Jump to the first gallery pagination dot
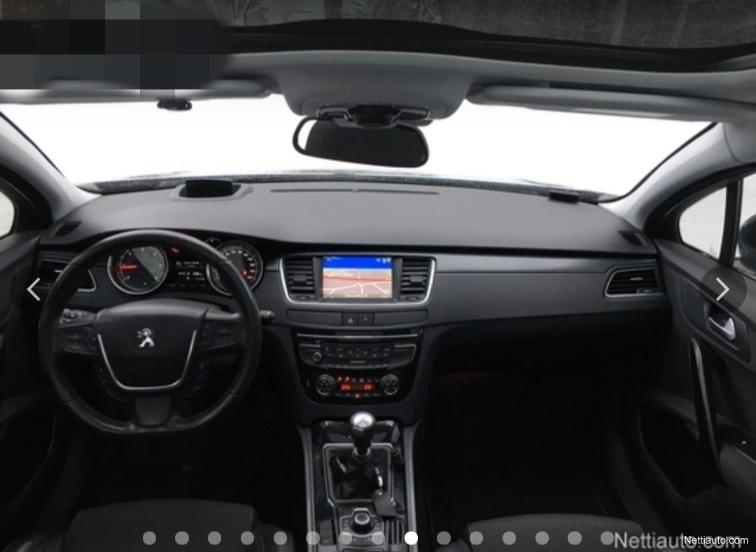Viewport: 756px width, 552px height. (x=150, y=538)
